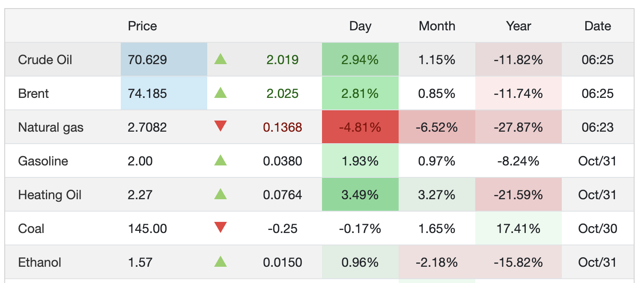The image size is (644, 283).
Task: Sort by the Year column header
Action: point(519,26)
